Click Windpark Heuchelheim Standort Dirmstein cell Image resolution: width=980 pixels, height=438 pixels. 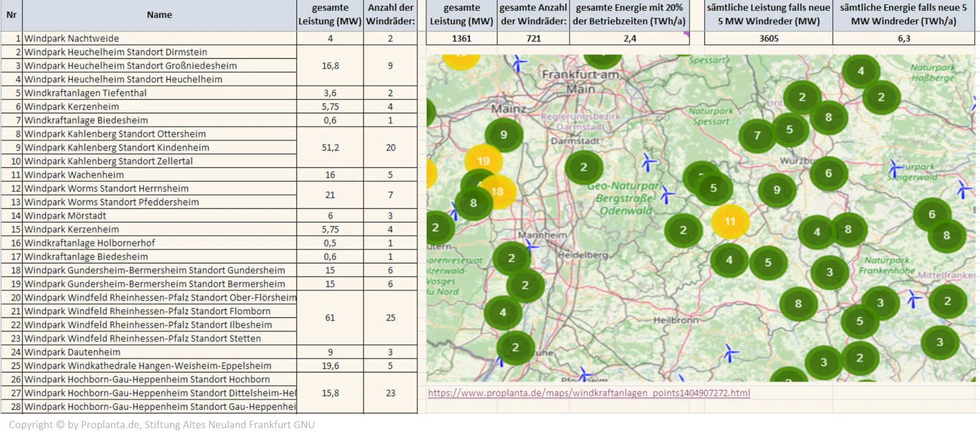click(x=159, y=52)
